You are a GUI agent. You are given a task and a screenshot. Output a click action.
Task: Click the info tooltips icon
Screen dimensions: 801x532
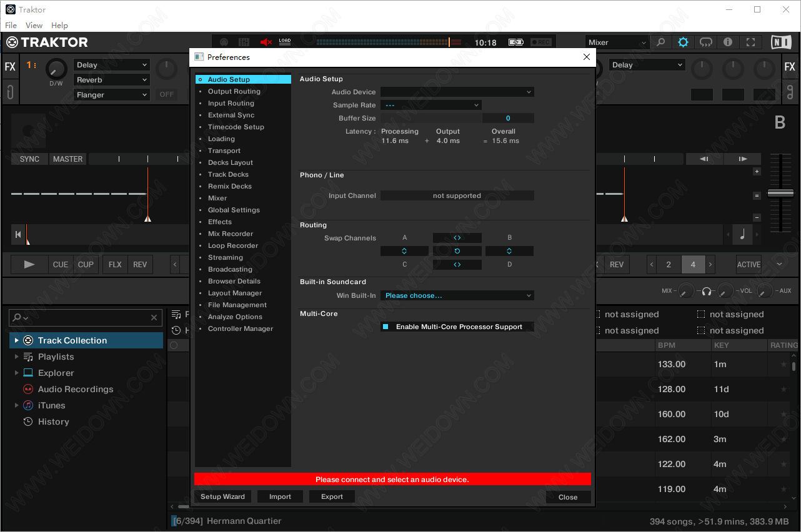tap(728, 42)
